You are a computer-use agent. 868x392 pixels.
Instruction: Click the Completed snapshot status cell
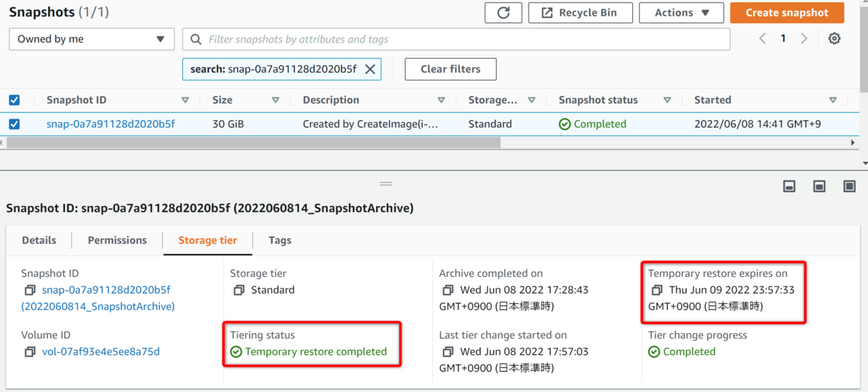[x=593, y=124]
